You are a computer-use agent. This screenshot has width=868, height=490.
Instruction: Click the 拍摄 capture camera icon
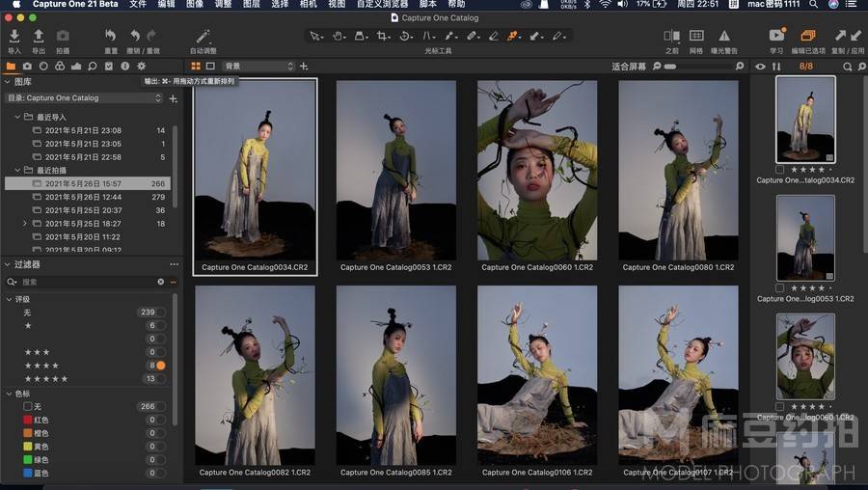63,36
